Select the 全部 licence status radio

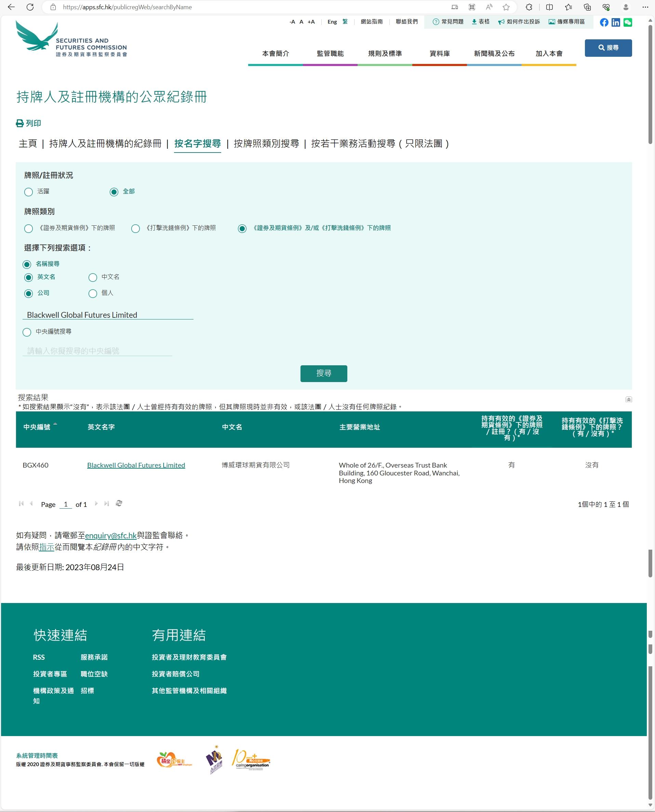coord(113,192)
